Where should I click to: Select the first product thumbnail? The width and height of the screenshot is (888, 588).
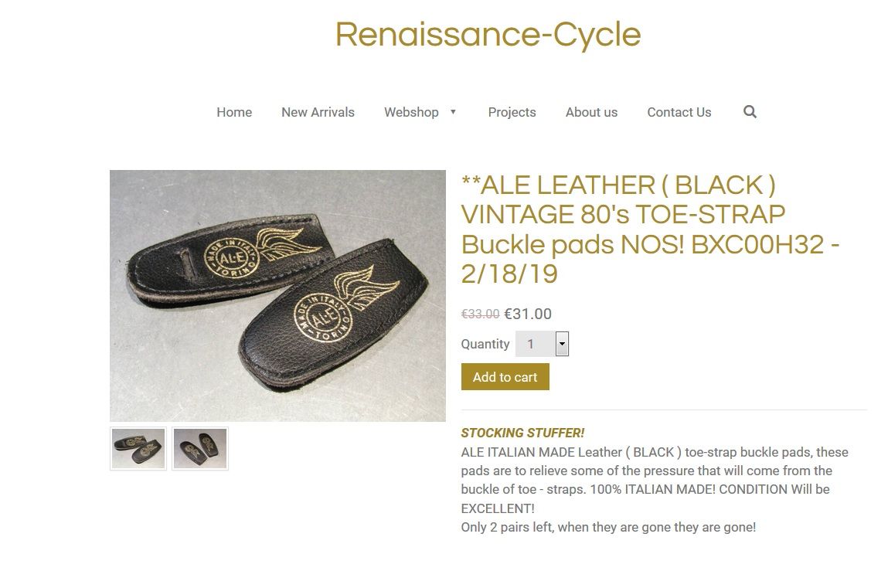pos(138,448)
